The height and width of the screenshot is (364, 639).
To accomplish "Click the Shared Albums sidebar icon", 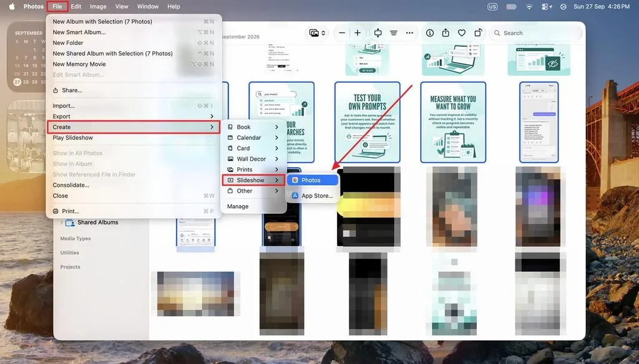I will pos(70,223).
